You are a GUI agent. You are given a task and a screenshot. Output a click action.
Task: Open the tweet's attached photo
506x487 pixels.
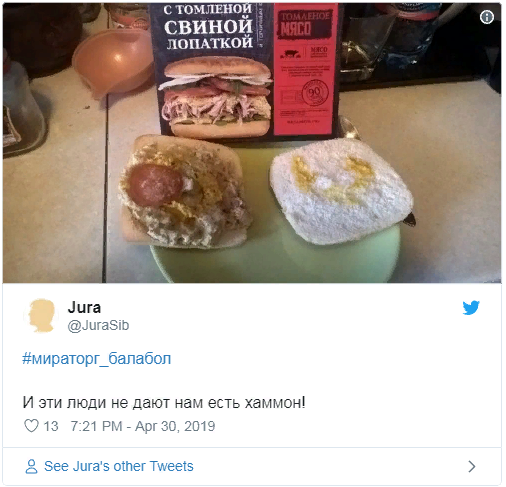(x=252, y=143)
